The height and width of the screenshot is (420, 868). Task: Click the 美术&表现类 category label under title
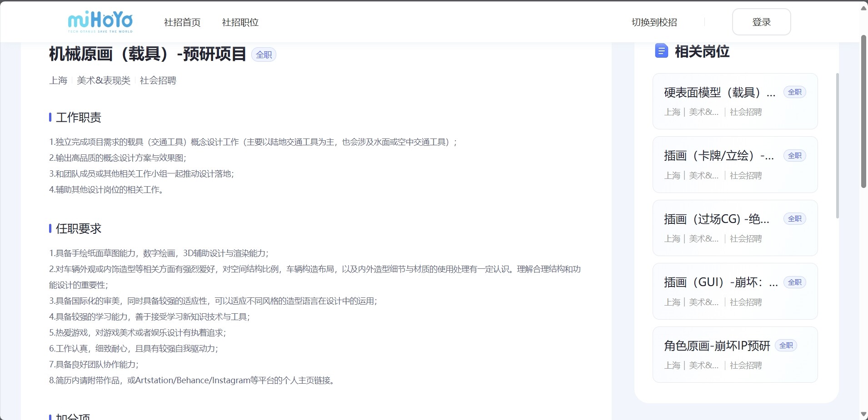coord(104,80)
